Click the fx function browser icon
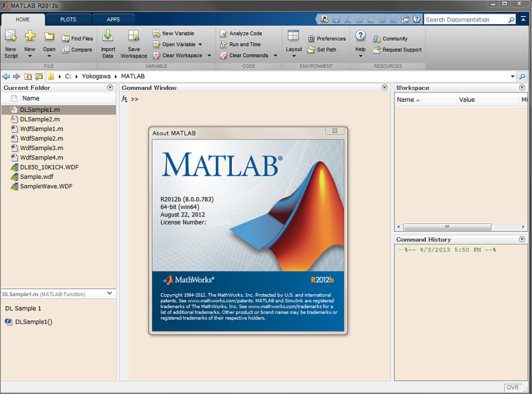Image resolution: width=532 pixels, height=394 pixels. click(x=125, y=98)
